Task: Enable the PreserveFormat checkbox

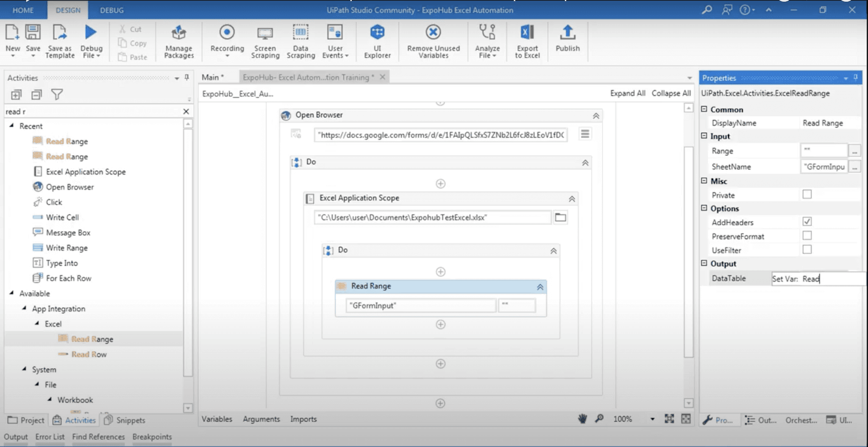Action: coord(807,235)
